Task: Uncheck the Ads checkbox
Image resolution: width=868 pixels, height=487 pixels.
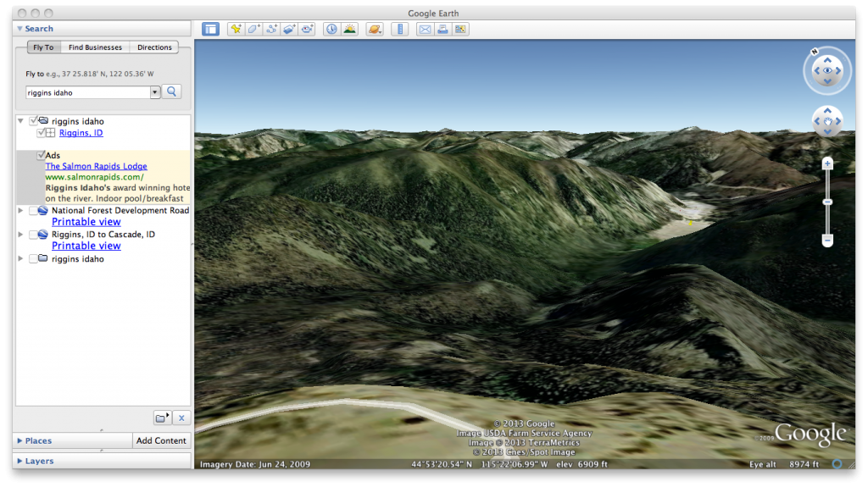Action: (x=41, y=155)
